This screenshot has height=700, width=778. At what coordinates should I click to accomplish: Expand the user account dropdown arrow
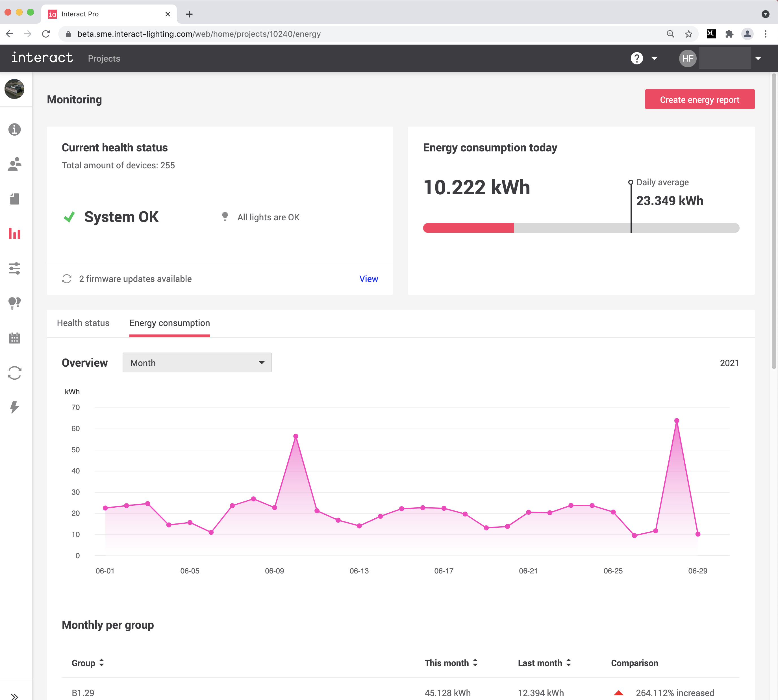click(x=758, y=58)
